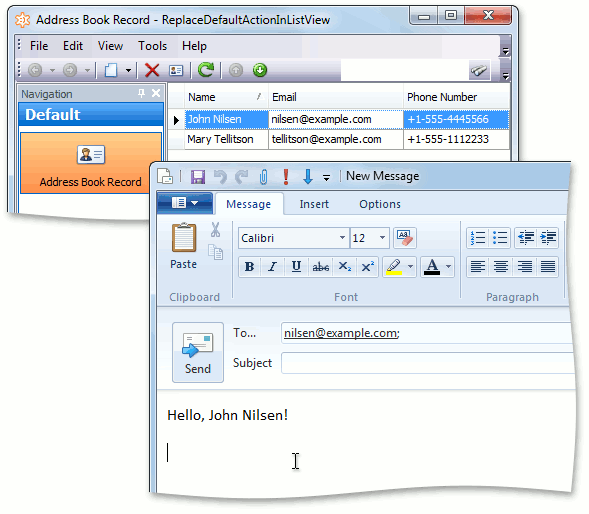Click the Paste clipboard icon
Screen dimensions: 589x514
[x=184, y=238]
